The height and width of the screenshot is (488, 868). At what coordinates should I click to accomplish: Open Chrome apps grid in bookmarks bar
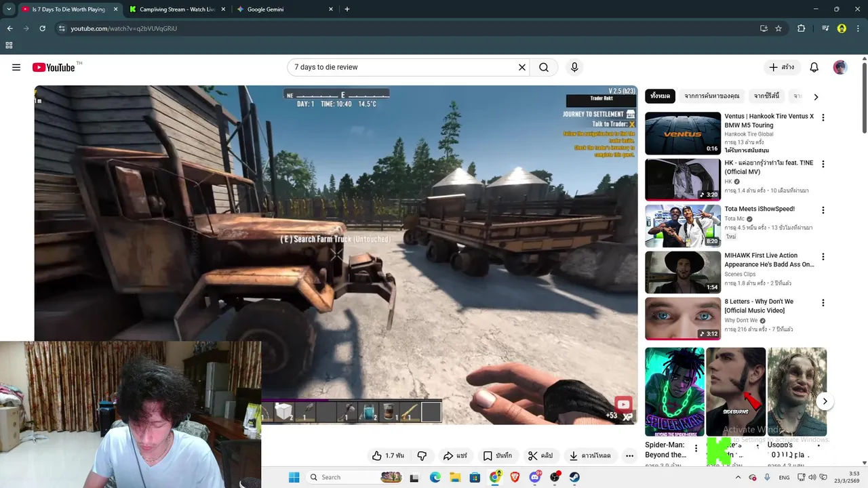(x=9, y=45)
